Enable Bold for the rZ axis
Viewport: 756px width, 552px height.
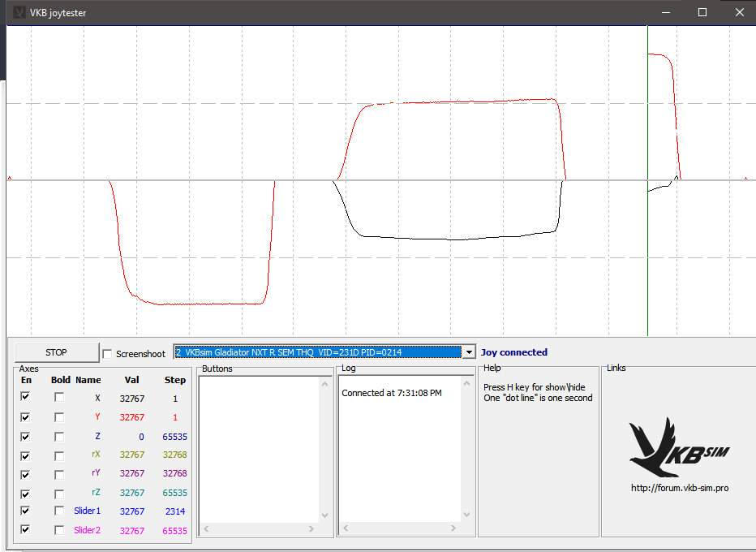coord(59,493)
